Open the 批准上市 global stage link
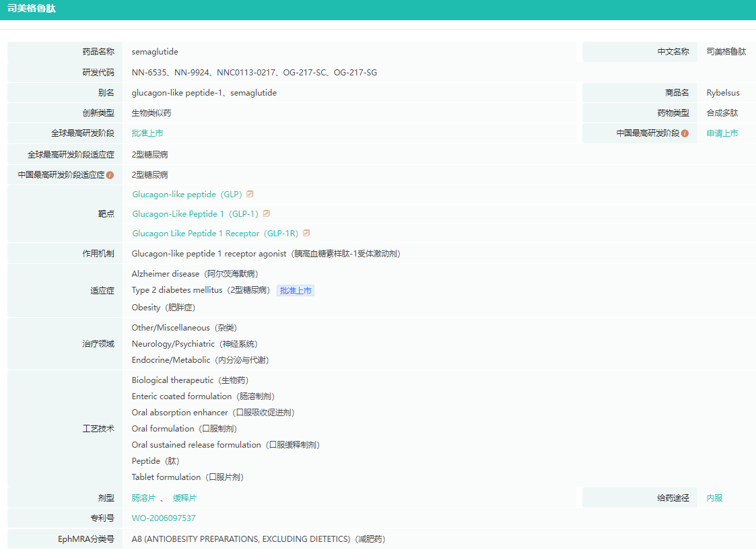Screen dimensions: 756x552 pos(147,133)
